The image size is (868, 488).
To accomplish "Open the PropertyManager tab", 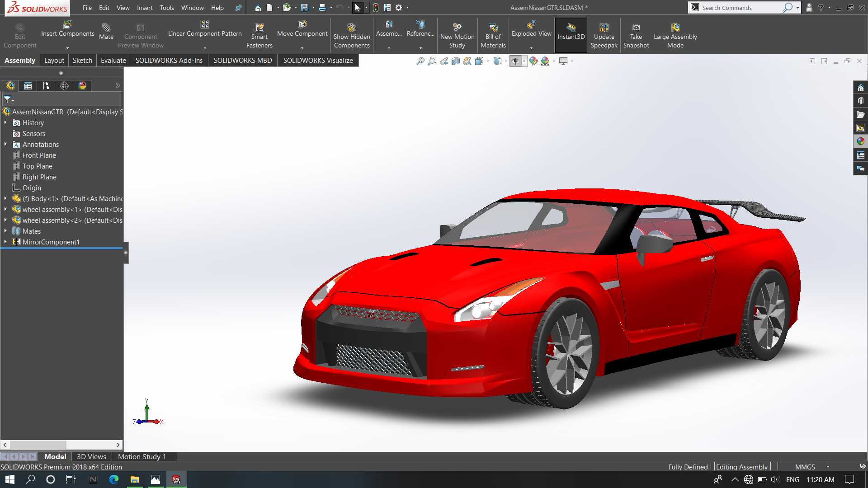I will click(28, 86).
